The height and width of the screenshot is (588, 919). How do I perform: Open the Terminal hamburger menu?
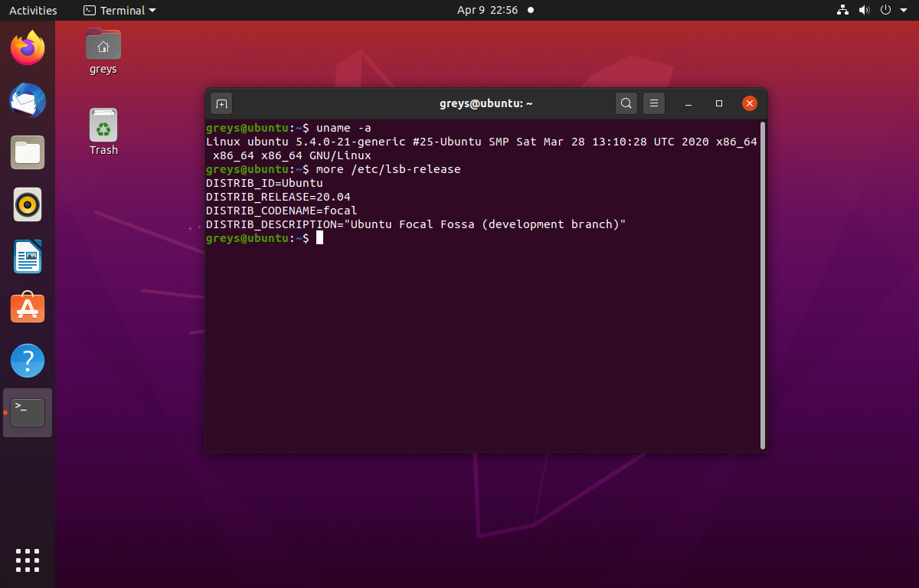pyautogui.click(x=653, y=103)
